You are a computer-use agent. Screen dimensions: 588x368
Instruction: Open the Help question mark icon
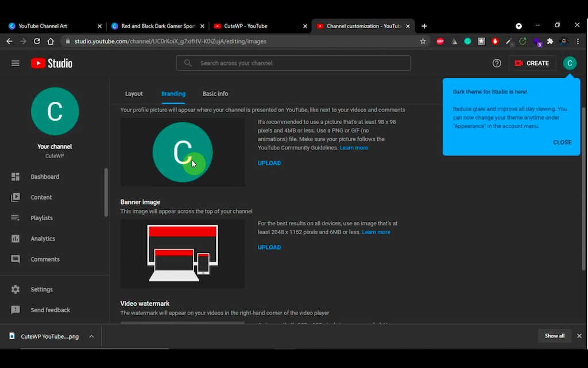point(497,63)
